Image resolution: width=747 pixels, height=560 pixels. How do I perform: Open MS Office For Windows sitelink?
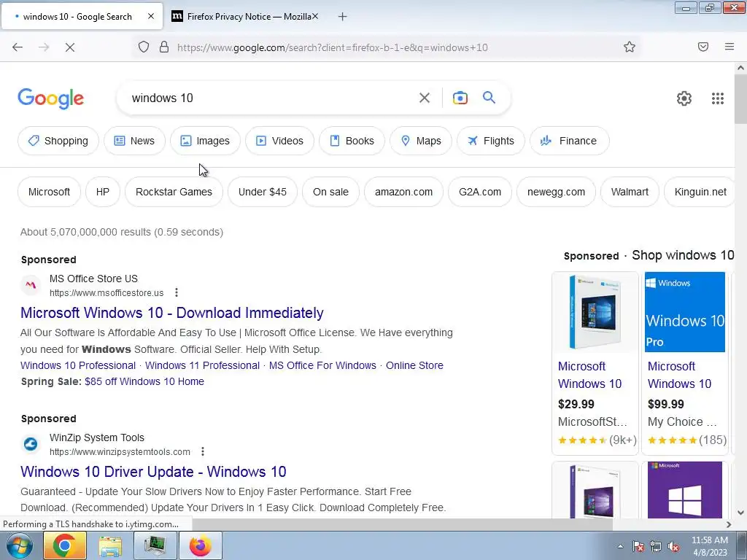click(x=322, y=365)
